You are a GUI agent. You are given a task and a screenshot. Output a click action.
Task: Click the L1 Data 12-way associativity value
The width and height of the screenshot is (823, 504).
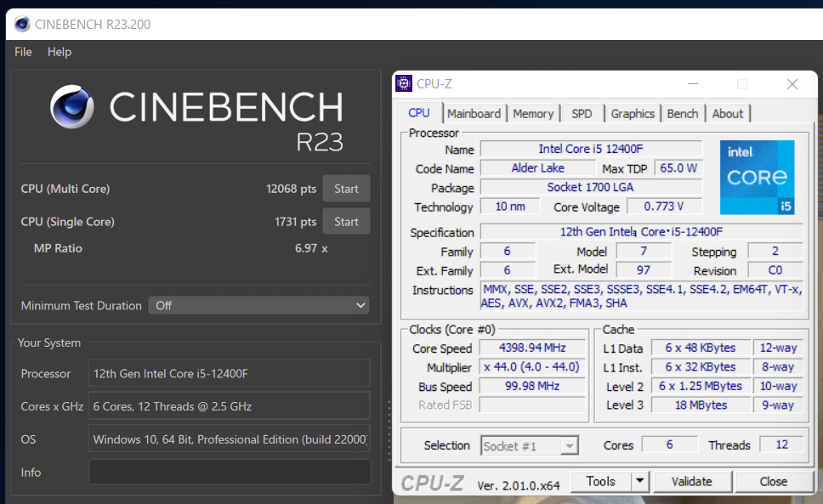tap(779, 348)
